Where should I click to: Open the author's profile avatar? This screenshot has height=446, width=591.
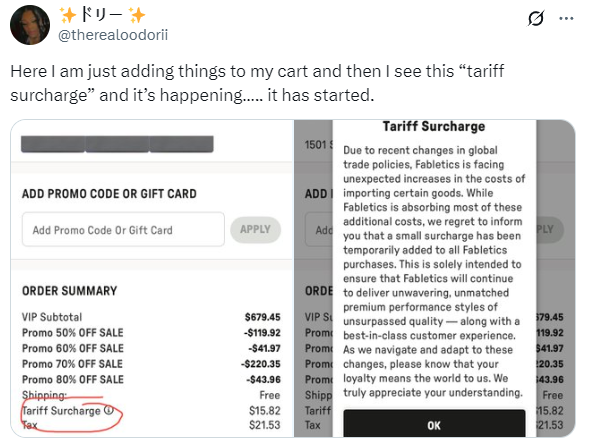(30, 25)
